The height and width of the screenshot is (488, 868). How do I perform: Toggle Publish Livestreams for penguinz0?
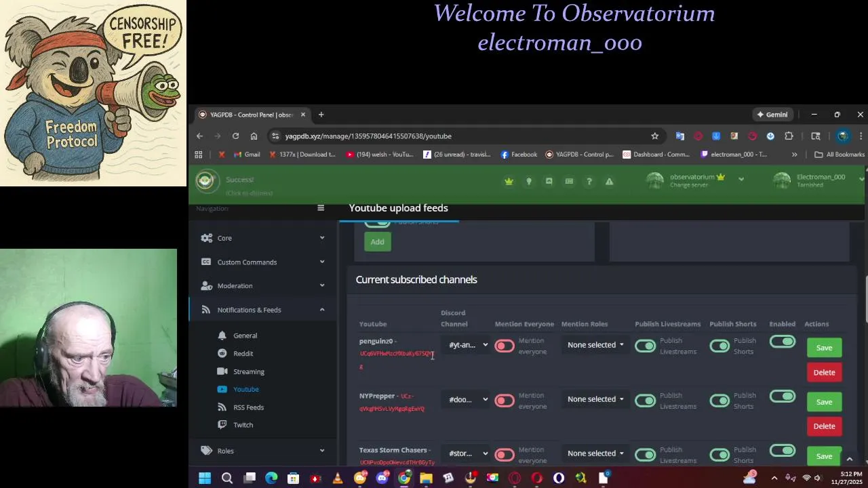(645, 346)
